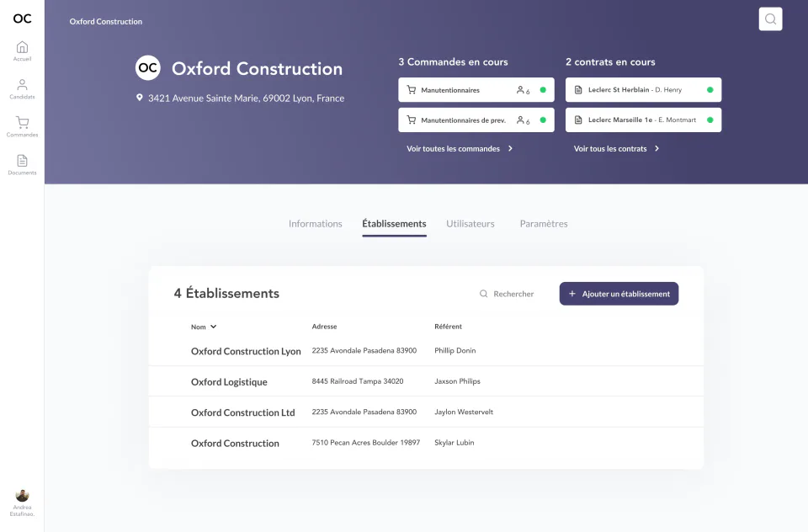Open the Oxford Construction Lyon row

426,350
